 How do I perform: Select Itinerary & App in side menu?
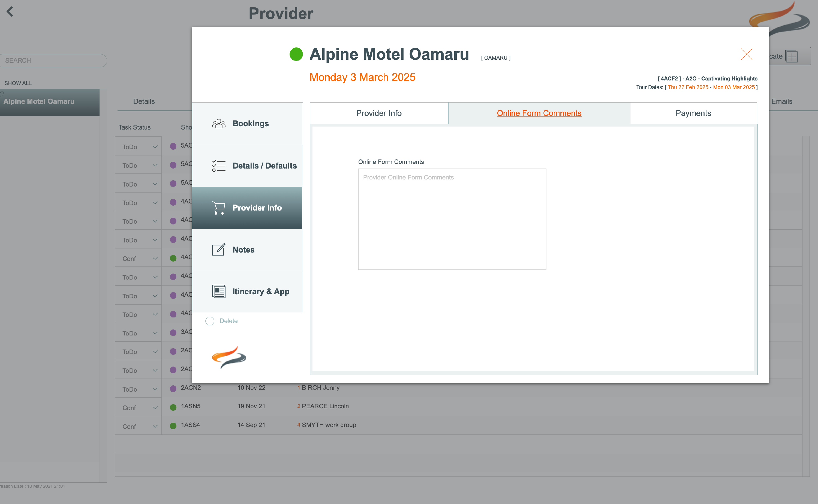click(x=247, y=292)
